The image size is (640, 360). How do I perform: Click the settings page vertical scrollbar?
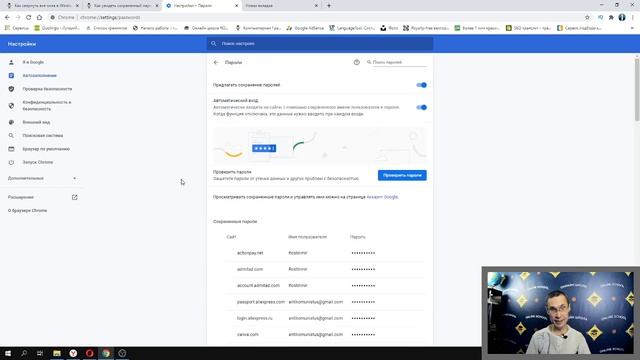[x=637, y=90]
